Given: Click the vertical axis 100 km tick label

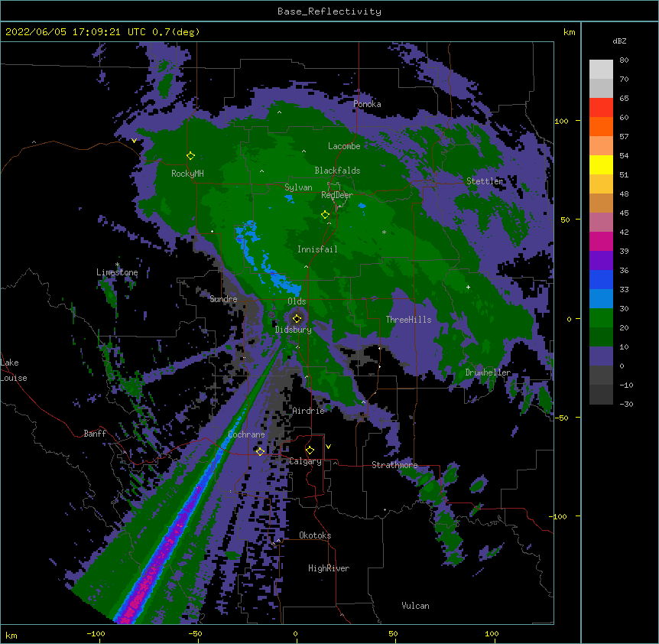Looking at the screenshot, I should (x=561, y=121).
